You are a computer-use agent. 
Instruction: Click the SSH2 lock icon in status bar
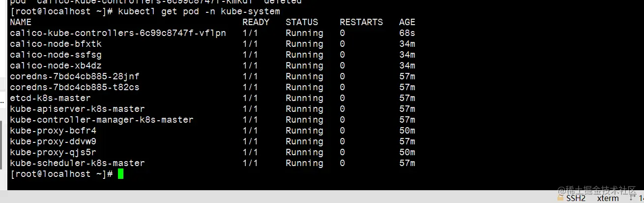click(561, 198)
